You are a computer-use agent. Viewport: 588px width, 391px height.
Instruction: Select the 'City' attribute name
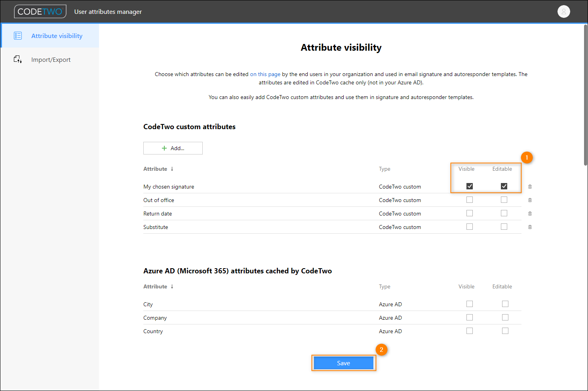pos(148,304)
